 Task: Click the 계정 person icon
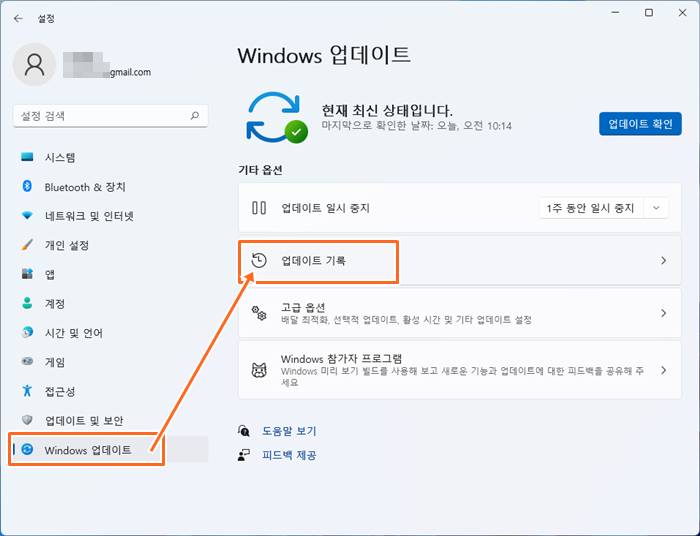click(x=27, y=303)
